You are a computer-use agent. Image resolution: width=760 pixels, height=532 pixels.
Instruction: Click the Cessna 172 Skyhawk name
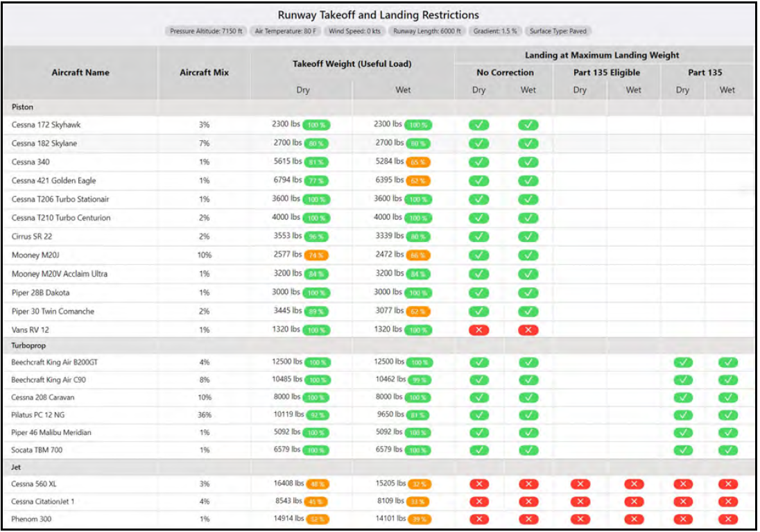pos(46,125)
